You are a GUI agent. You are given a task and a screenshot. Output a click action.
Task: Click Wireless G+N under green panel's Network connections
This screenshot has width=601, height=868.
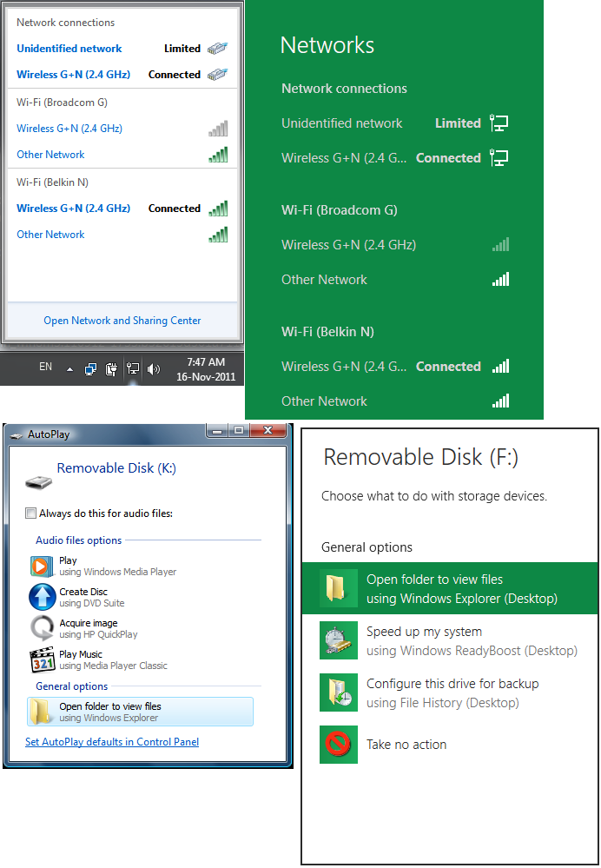(x=346, y=158)
